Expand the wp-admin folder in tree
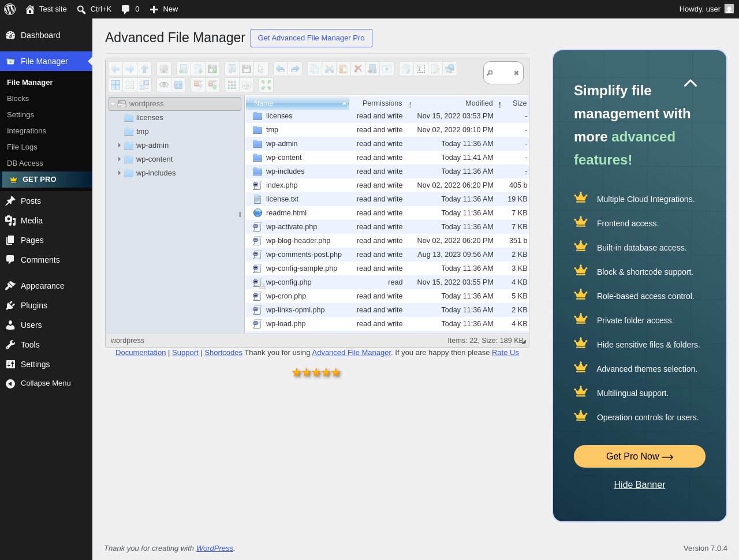Image resolution: width=739 pixels, height=560 pixels. pyautogui.click(x=120, y=145)
